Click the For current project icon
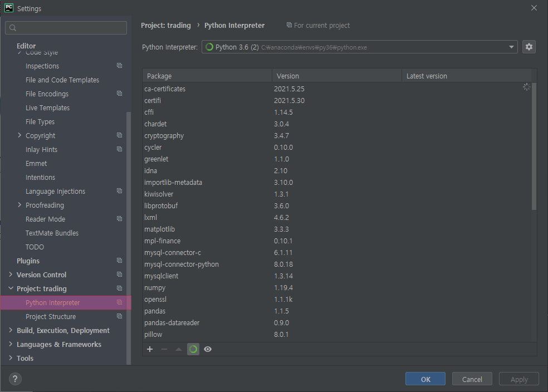The height and width of the screenshot is (392, 548). point(289,25)
